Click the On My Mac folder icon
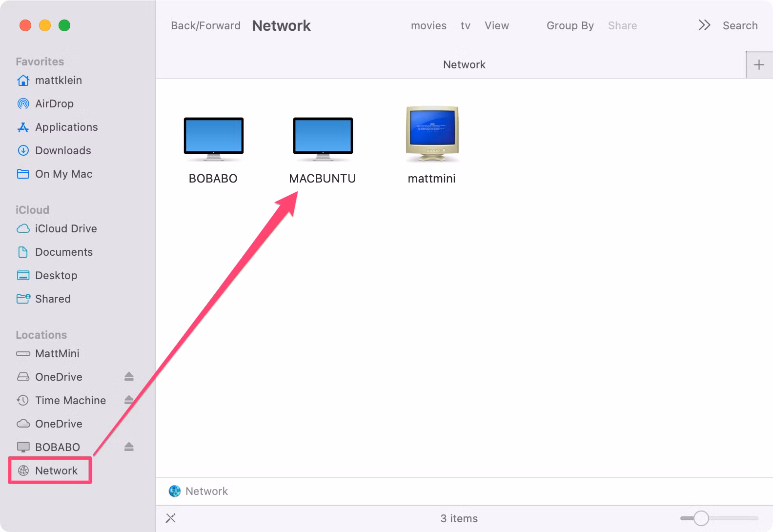This screenshot has width=773, height=532. point(23,174)
